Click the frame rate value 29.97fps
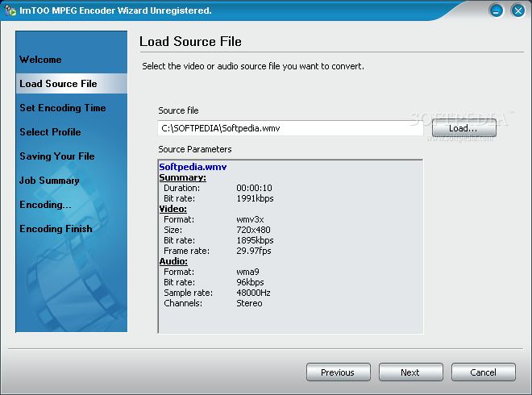532x395 pixels. point(254,251)
